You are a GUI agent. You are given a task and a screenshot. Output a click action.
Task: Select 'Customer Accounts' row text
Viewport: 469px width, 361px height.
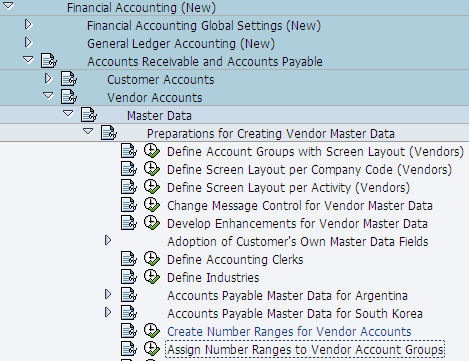point(160,80)
